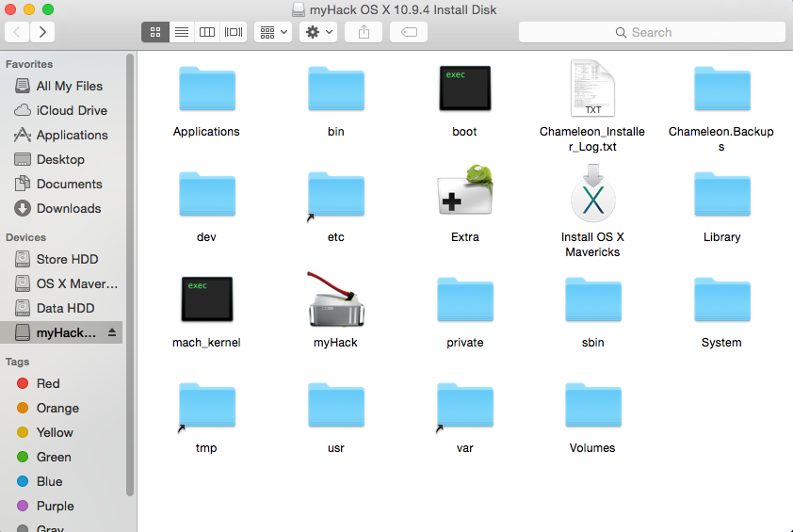
Task: Eject the myHack install disk
Action: (x=113, y=332)
